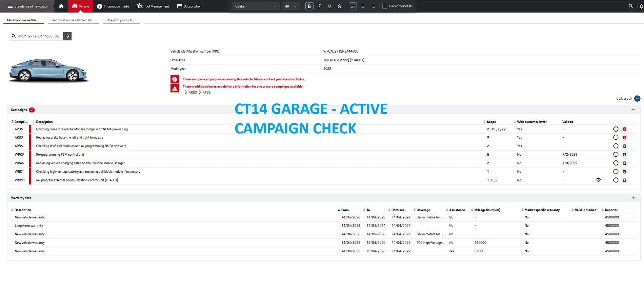Click the OTA wireless icon on WRW1 row
The height and width of the screenshot is (292, 644).
(x=598, y=180)
